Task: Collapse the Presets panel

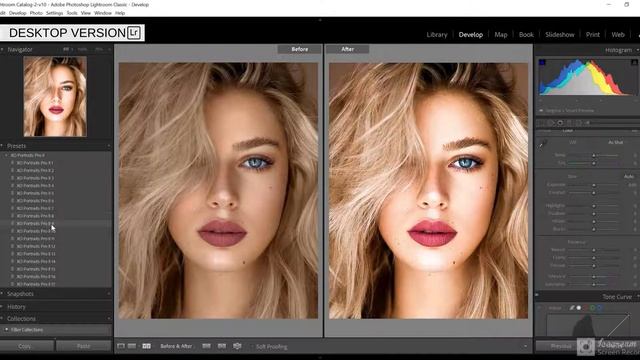Action: (2, 146)
